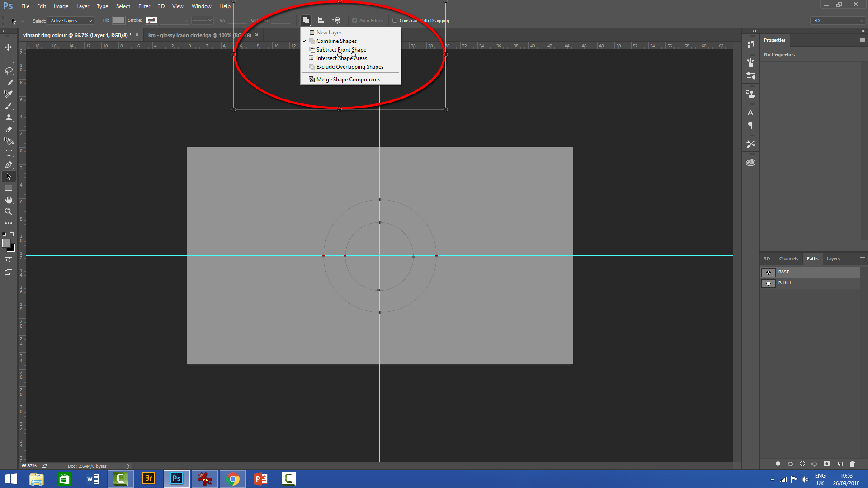Open Photoshop from the Windows taskbar
The width and height of the screenshot is (868, 488).
pos(176,479)
